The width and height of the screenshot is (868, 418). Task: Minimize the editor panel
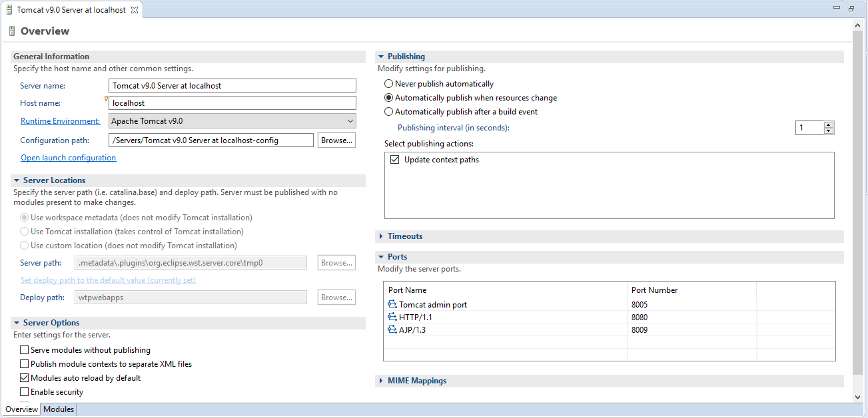click(x=837, y=8)
